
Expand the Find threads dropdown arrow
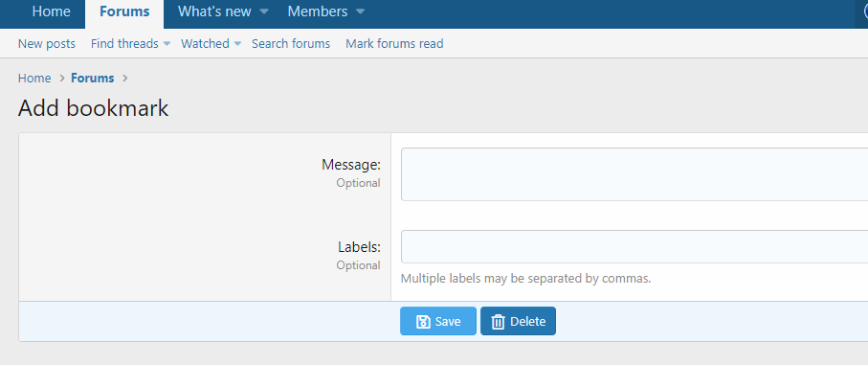coord(167,44)
